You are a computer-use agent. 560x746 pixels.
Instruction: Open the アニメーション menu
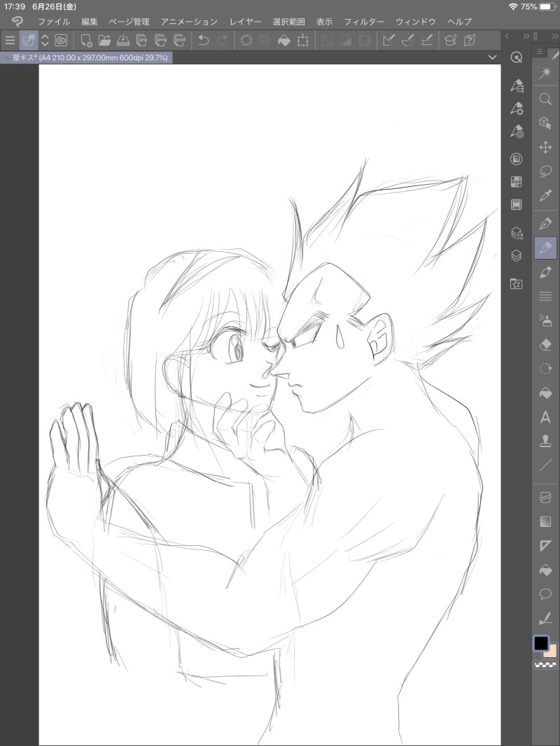point(189,22)
